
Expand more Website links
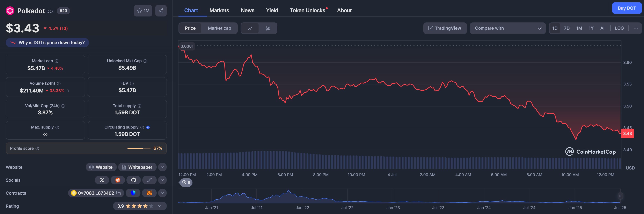pos(162,167)
